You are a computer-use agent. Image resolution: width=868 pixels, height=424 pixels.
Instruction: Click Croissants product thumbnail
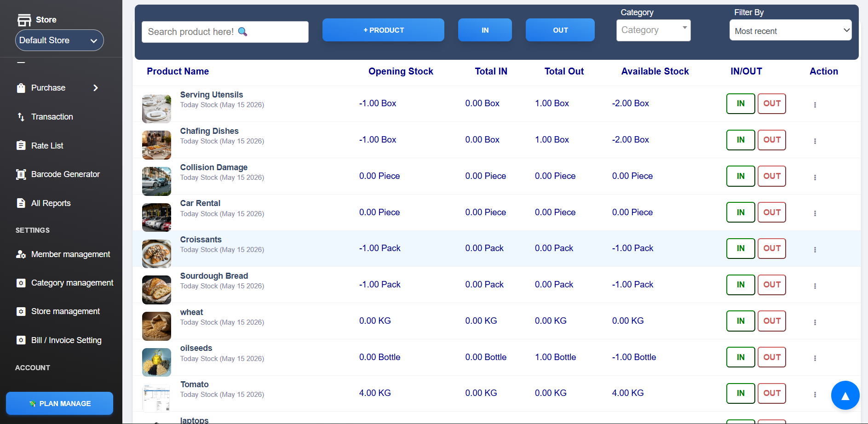pyautogui.click(x=156, y=254)
